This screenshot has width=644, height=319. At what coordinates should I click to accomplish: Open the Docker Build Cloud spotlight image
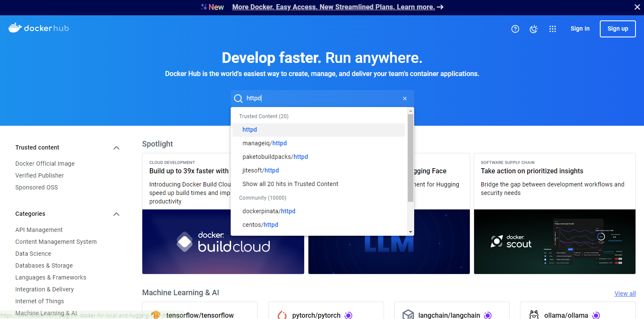point(223,242)
